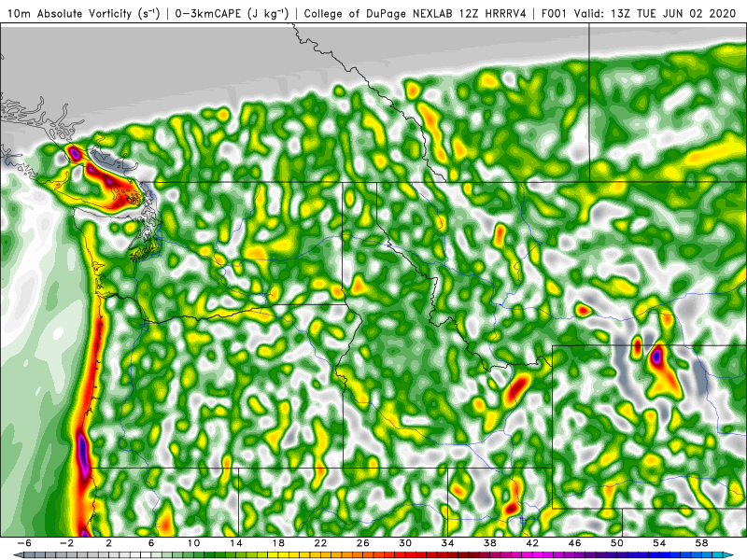This screenshot has width=747, height=560.
Task: Click the '-2' color scale label
Action: pyautogui.click(x=66, y=543)
